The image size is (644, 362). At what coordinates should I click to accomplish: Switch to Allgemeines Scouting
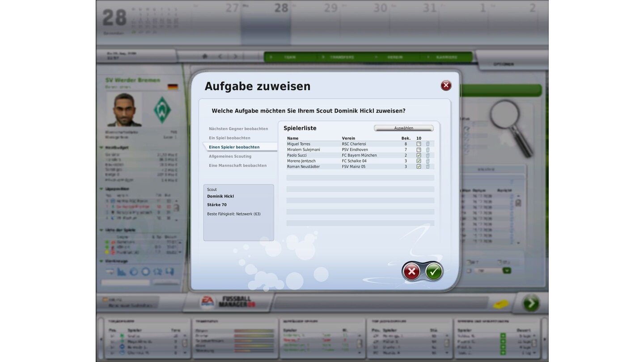click(230, 156)
